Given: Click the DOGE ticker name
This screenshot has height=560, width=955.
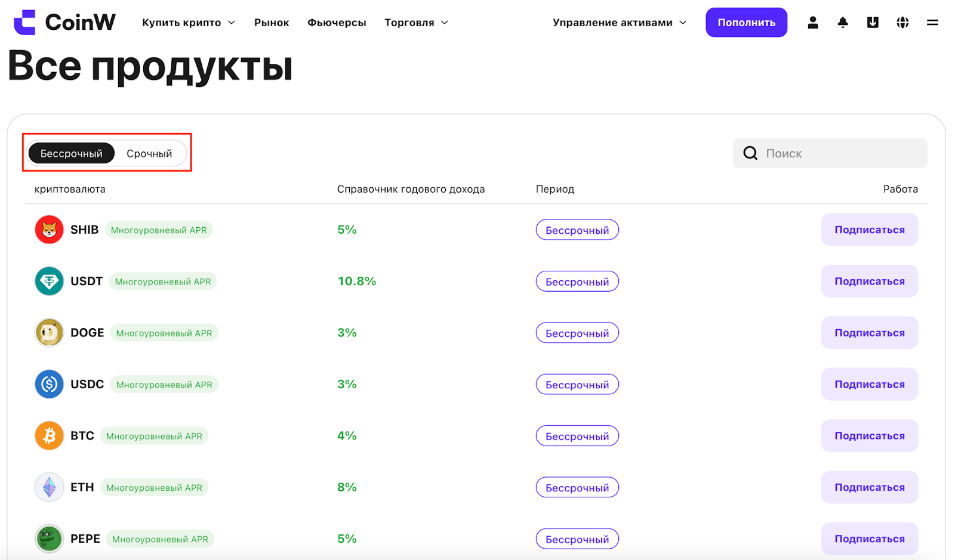Looking at the screenshot, I should [87, 333].
